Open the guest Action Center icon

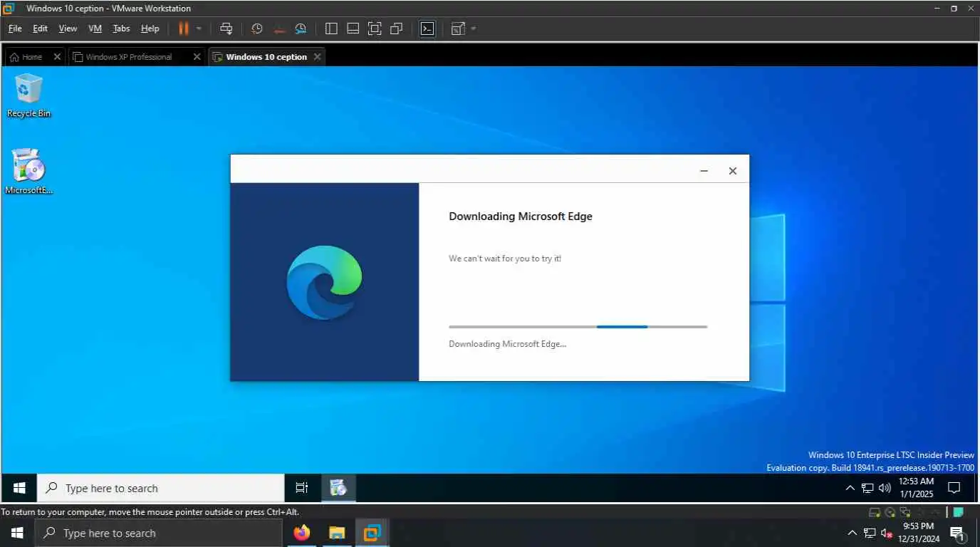click(954, 489)
